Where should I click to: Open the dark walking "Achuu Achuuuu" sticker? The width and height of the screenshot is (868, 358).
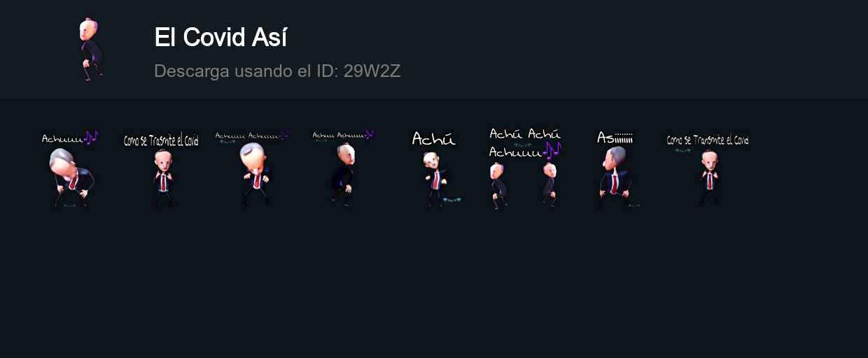pos(343,169)
